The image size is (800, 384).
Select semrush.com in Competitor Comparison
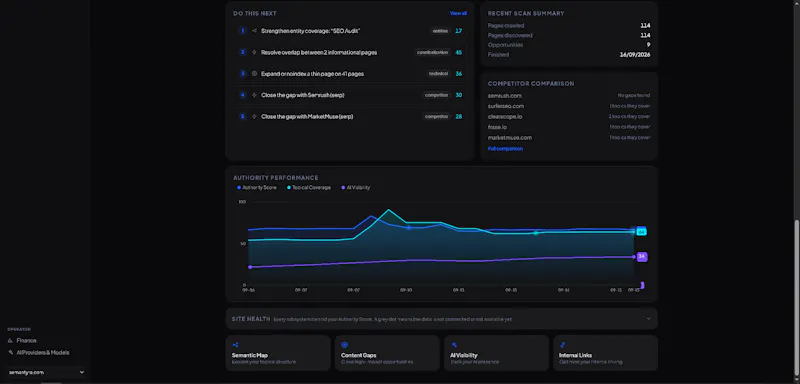505,95
